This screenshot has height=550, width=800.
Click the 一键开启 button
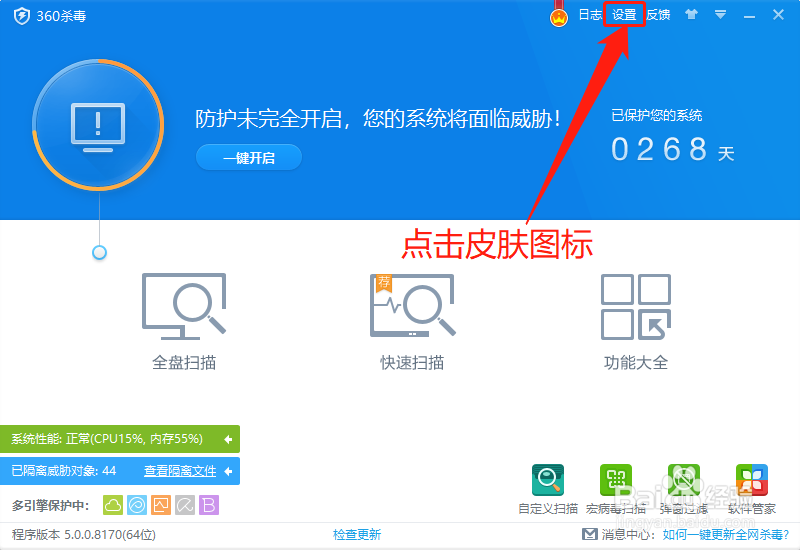point(249,158)
